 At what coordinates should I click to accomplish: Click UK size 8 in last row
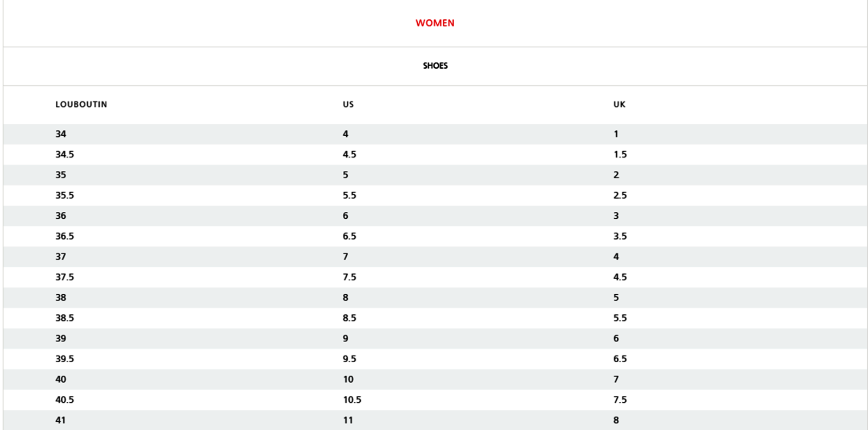616,420
